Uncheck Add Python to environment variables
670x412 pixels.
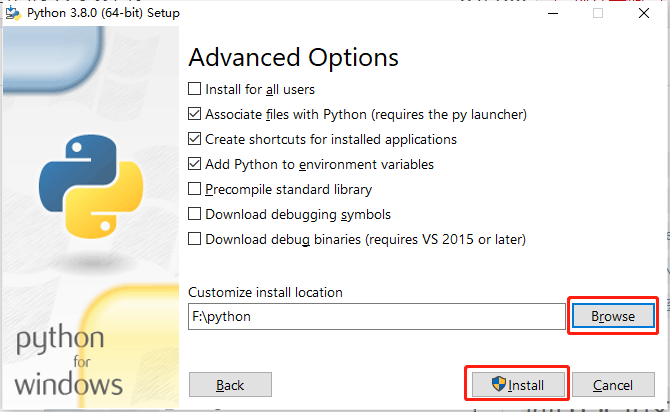(194, 164)
